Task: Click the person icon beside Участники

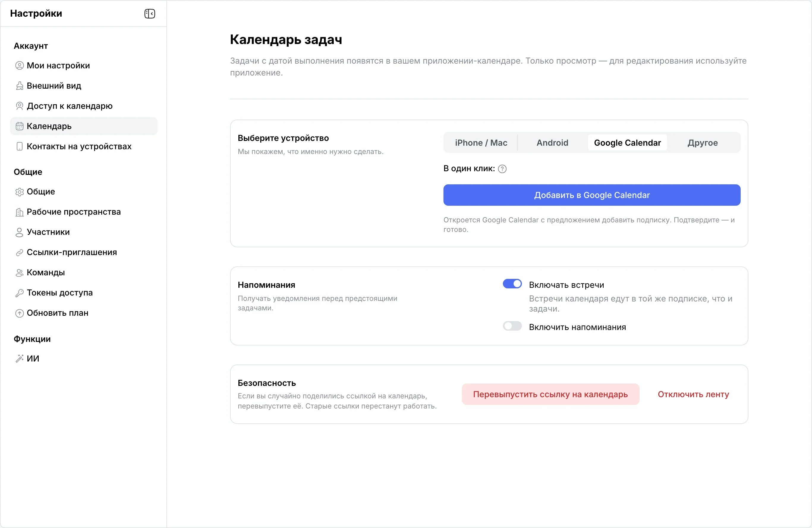Action: pos(19,232)
